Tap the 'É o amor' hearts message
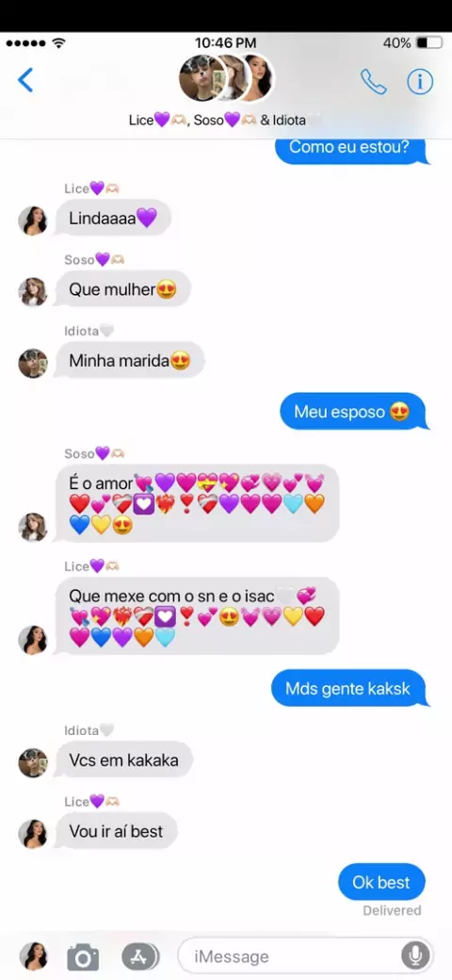This screenshot has height=980, width=452. coord(198,503)
